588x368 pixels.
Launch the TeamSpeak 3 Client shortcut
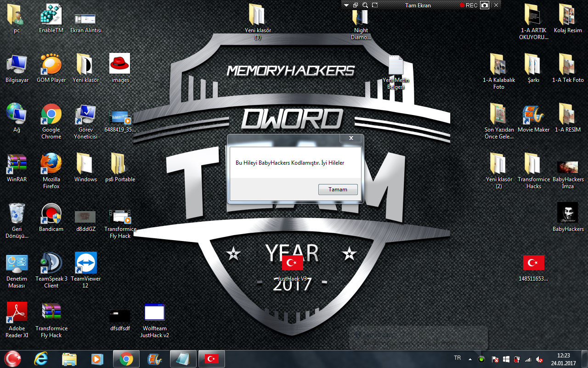pyautogui.click(x=51, y=270)
